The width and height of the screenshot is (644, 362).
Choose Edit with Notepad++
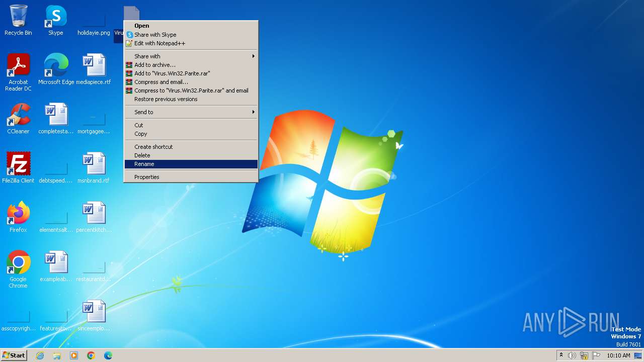191,43
